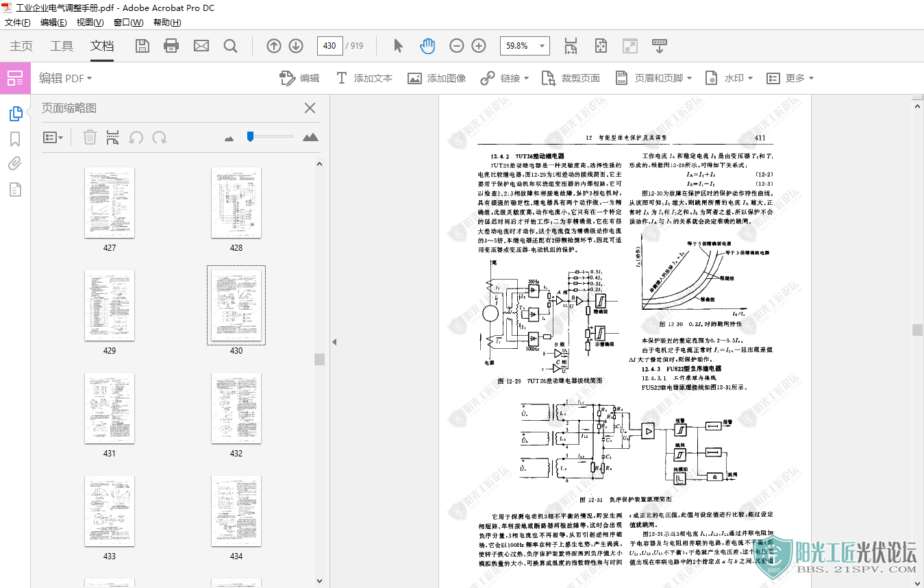Delete selected pages with the trash icon
The width and height of the screenshot is (924, 588).
click(x=90, y=137)
